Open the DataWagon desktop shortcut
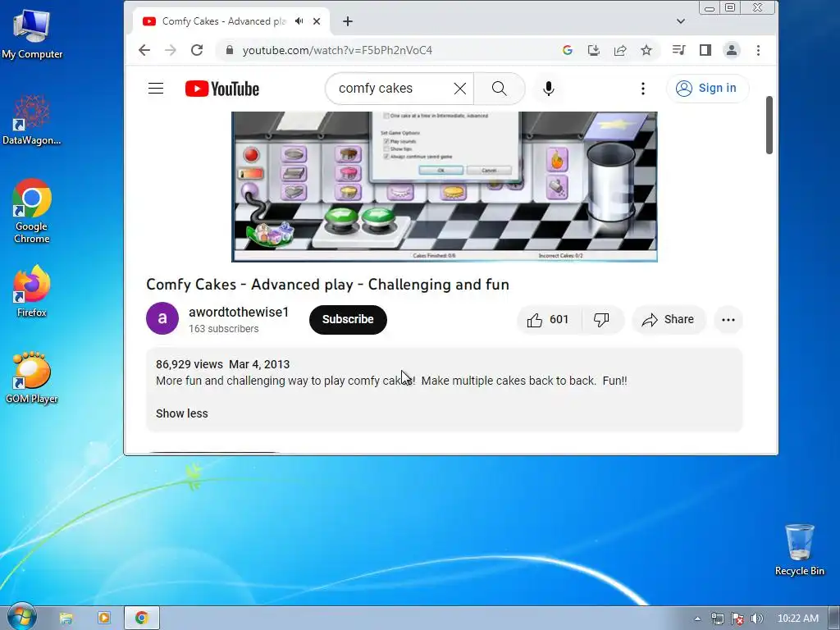The height and width of the screenshot is (630, 840). point(32,120)
